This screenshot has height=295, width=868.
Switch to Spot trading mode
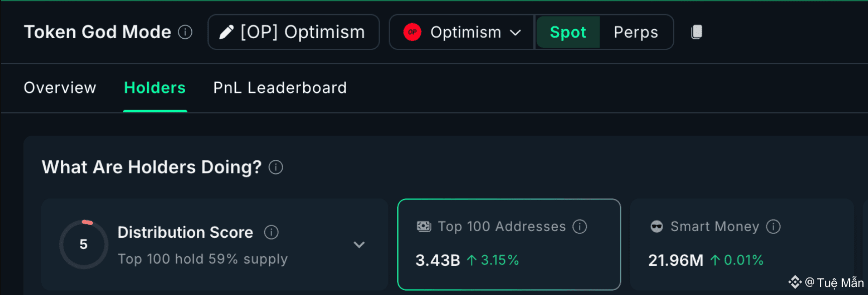(x=568, y=32)
